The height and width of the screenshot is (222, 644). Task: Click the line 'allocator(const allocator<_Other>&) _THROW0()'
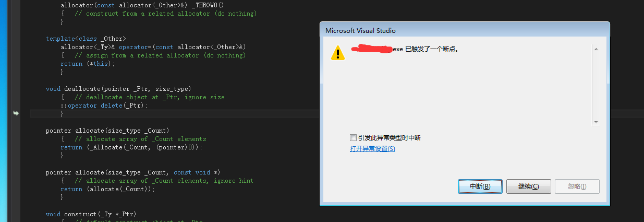pyautogui.click(x=141, y=5)
